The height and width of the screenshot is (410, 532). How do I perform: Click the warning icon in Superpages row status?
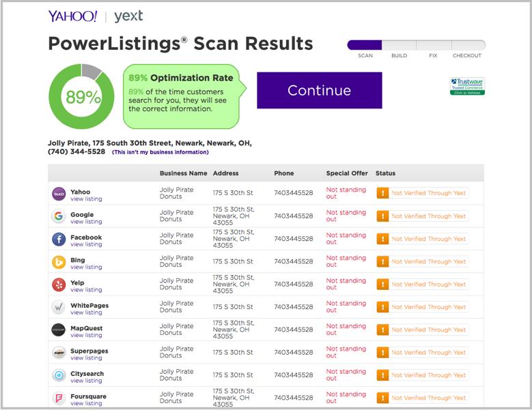(382, 353)
